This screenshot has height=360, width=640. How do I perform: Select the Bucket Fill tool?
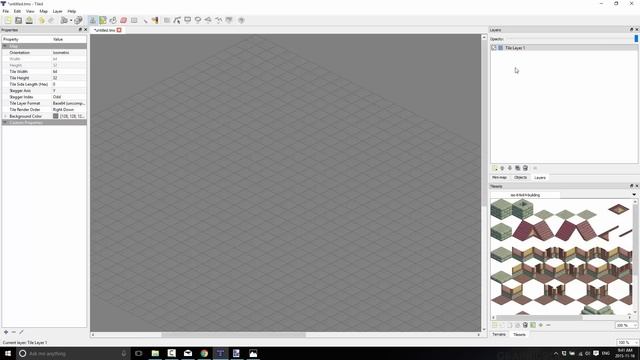tap(113, 20)
